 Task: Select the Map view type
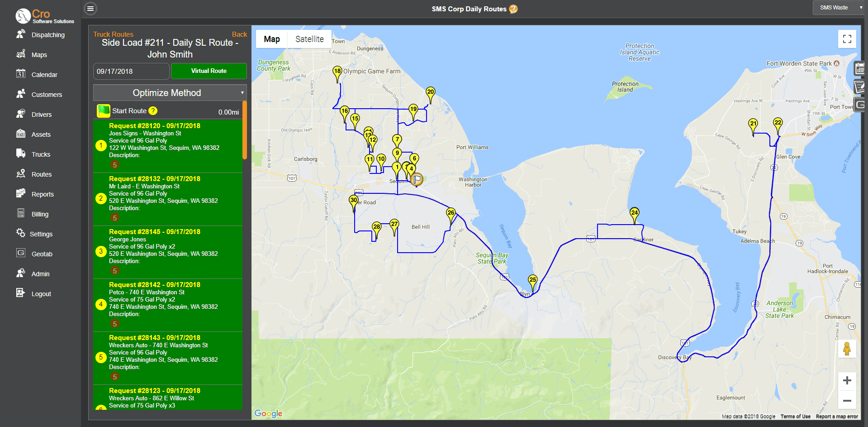272,39
